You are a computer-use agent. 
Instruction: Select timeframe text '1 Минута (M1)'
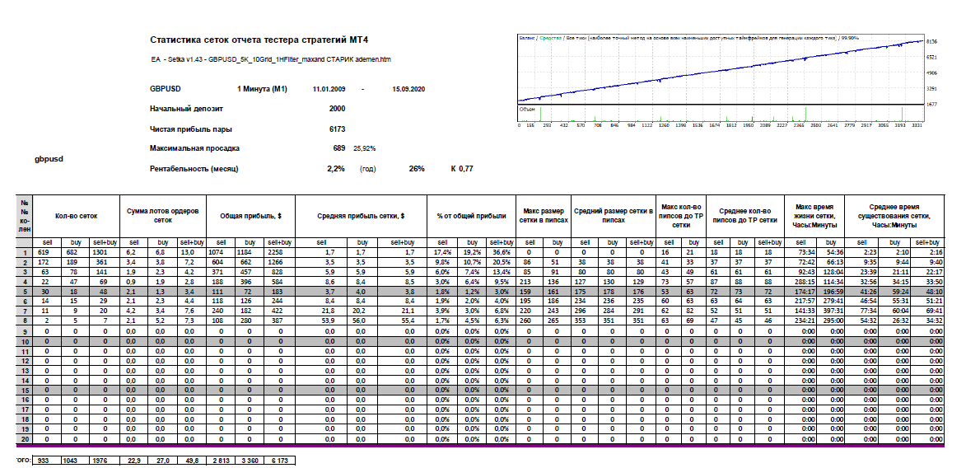click(x=262, y=90)
